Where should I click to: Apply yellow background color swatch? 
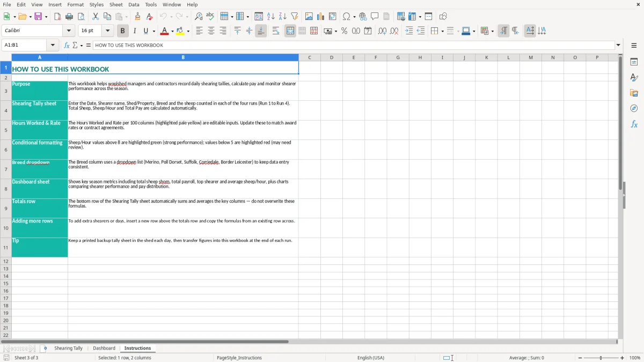(180, 31)
